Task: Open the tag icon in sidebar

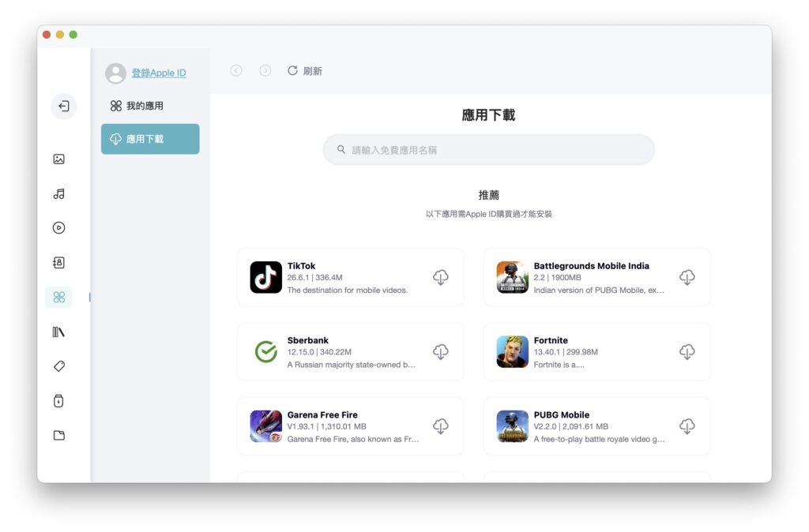Action: (58, 366)
